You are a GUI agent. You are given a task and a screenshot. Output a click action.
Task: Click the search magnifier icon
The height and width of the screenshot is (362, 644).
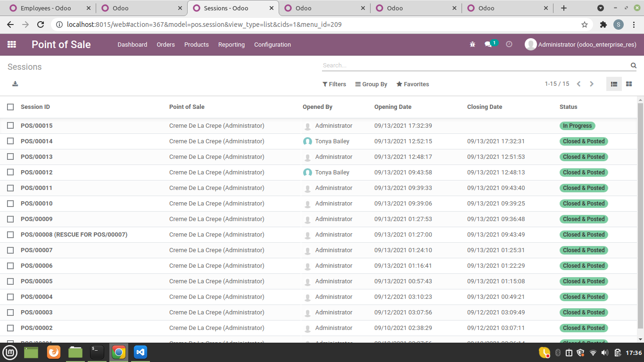[x=633, y=66]
